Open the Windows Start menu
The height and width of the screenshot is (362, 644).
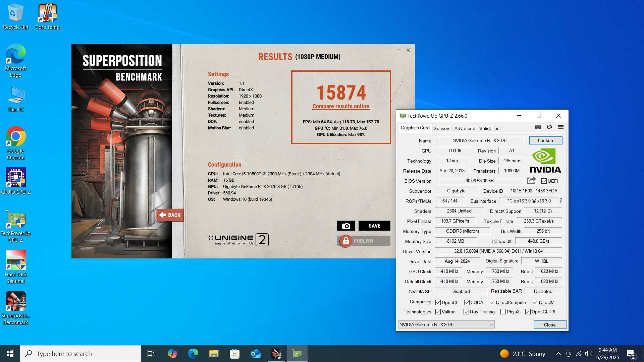click(x=10, y=354)
